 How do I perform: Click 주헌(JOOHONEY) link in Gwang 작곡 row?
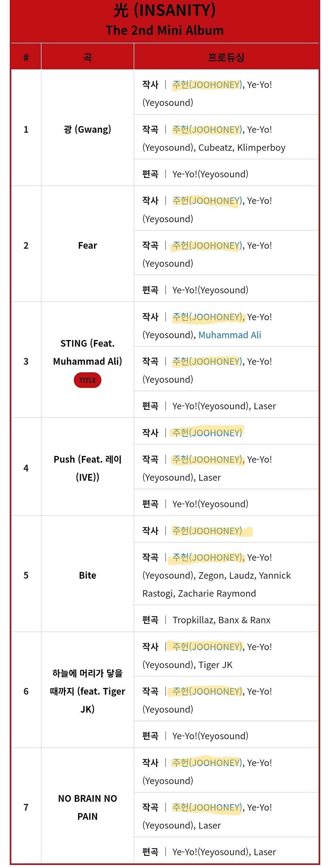coord(207,130)
